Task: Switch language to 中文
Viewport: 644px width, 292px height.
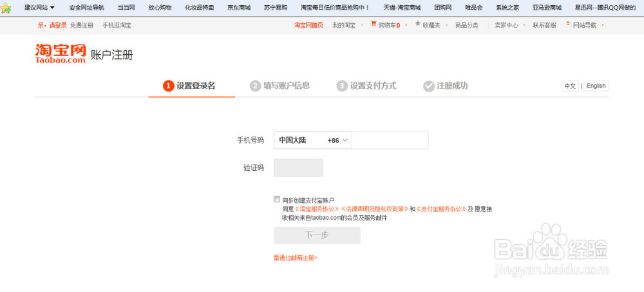Action: click(570, 86)
